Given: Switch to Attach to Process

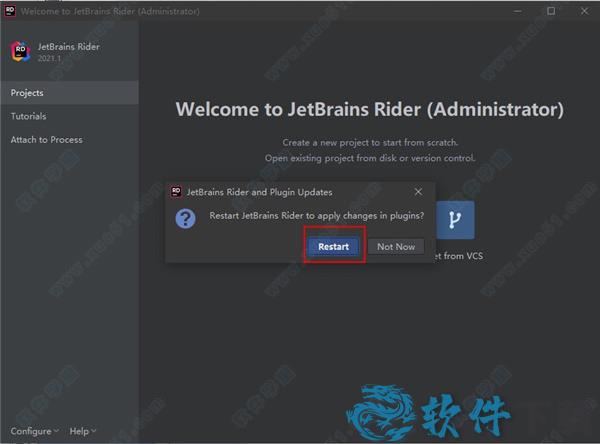Looking at the screenshot, I should (x=46, y=140).
